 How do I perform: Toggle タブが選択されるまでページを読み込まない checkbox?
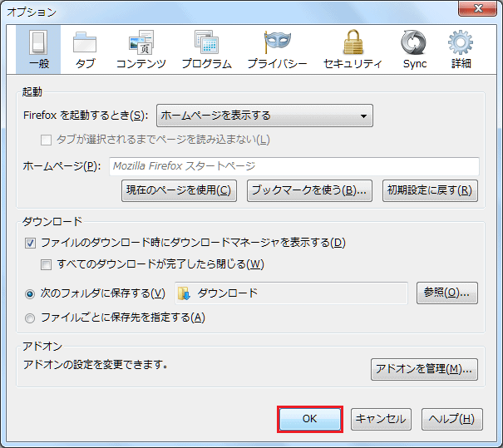[x=47, y=140]
